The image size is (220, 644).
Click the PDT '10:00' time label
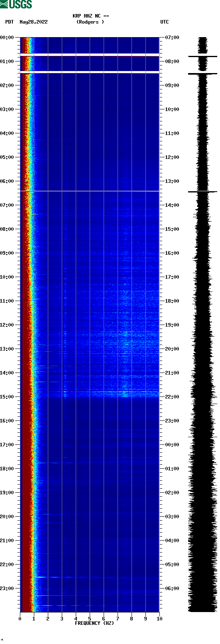(x=7, y=277)
